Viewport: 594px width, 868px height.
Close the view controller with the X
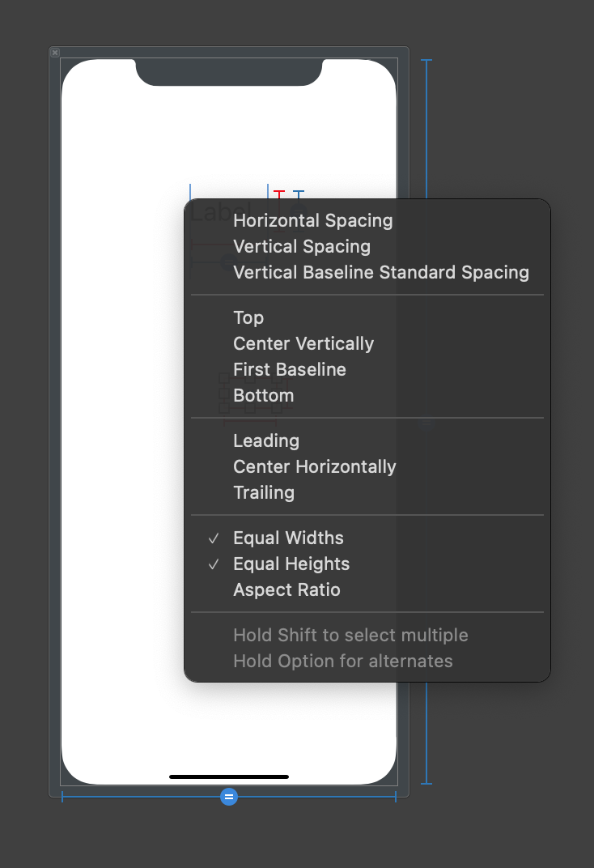[x=55, y=53]
